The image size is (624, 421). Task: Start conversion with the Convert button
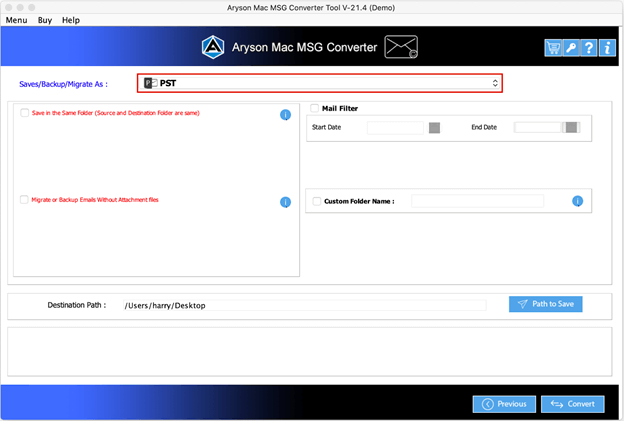(x=573, y=404)
